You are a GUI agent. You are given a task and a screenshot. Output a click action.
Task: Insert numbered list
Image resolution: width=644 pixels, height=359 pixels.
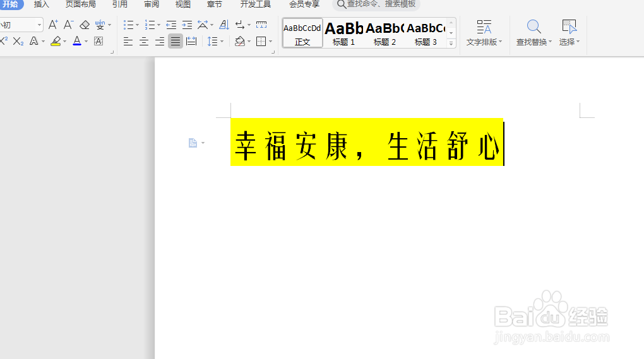[150, 25]
